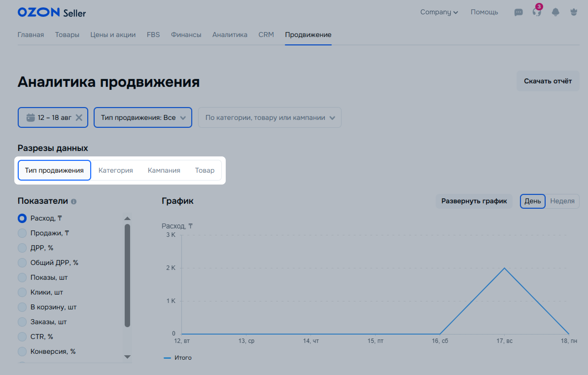Screen dimensions: 588x375
Task: Click Скачать отчёт button
Action: 548,81
